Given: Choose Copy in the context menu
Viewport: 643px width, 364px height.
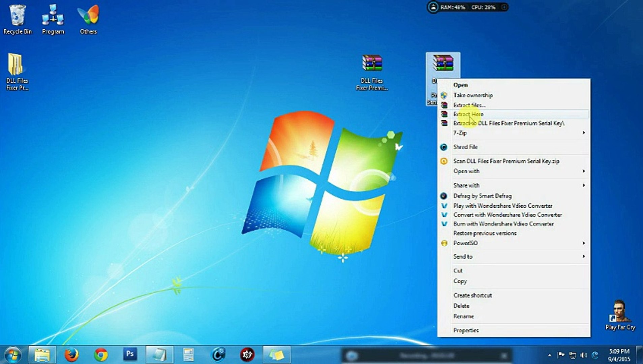Looking at the screenshot, I should 514,281.
